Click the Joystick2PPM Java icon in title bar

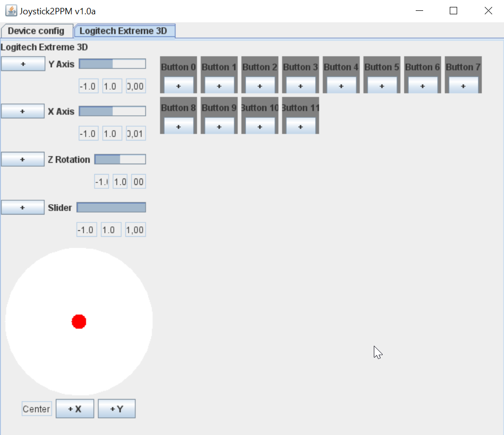click(x=11, y=11)
